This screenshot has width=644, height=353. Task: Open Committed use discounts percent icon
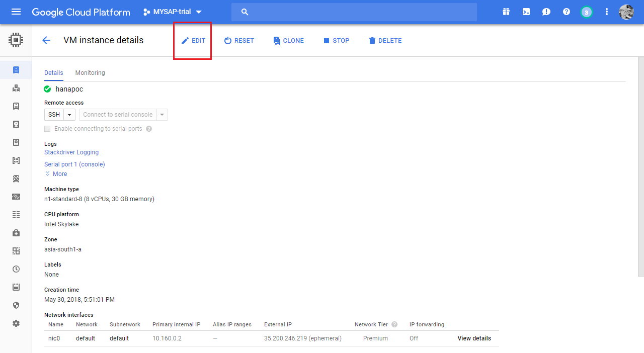[16, 197]
